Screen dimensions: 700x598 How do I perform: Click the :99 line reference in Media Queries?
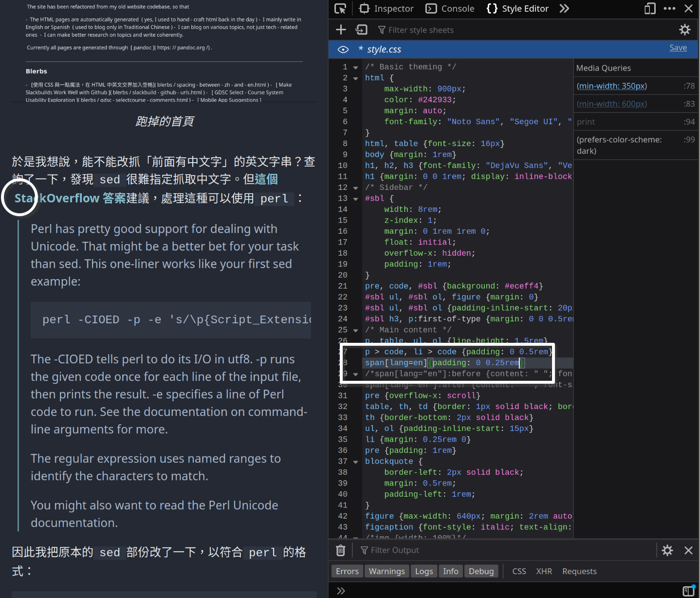tap(689, 140)
